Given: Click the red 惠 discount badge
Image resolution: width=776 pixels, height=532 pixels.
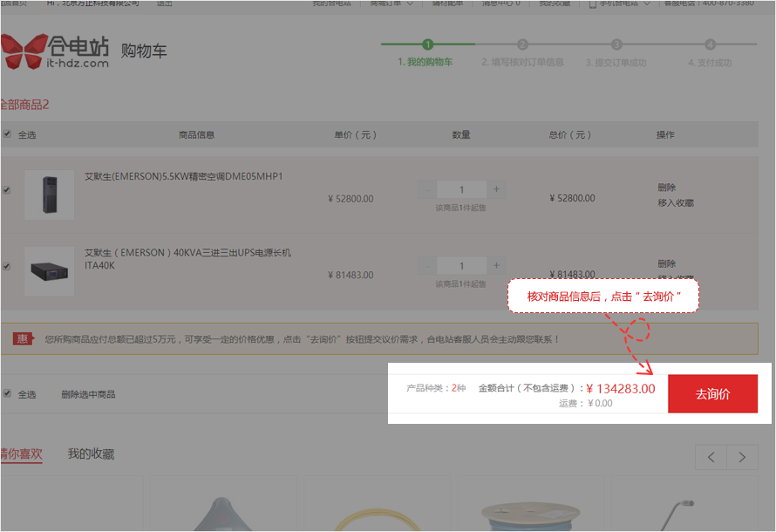Looking at the screenshot, I should 22,338.
